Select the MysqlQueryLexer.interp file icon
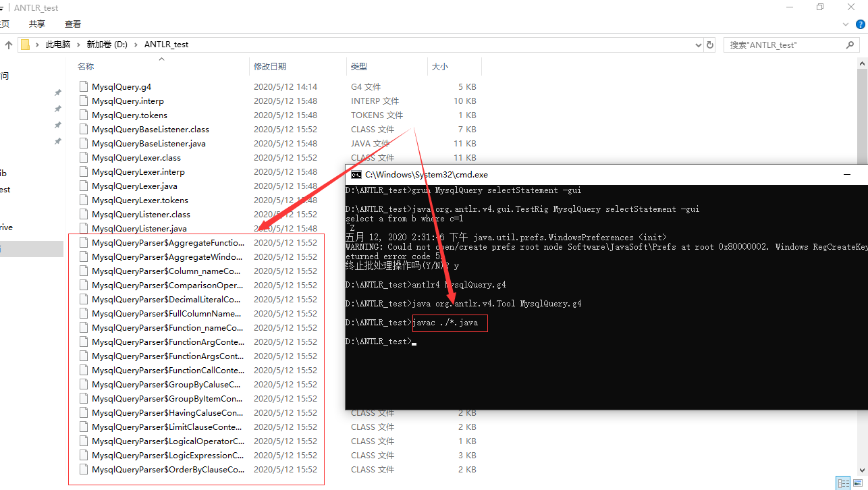Viewport: 868px width, 490px height. click(x=84, y=171)
